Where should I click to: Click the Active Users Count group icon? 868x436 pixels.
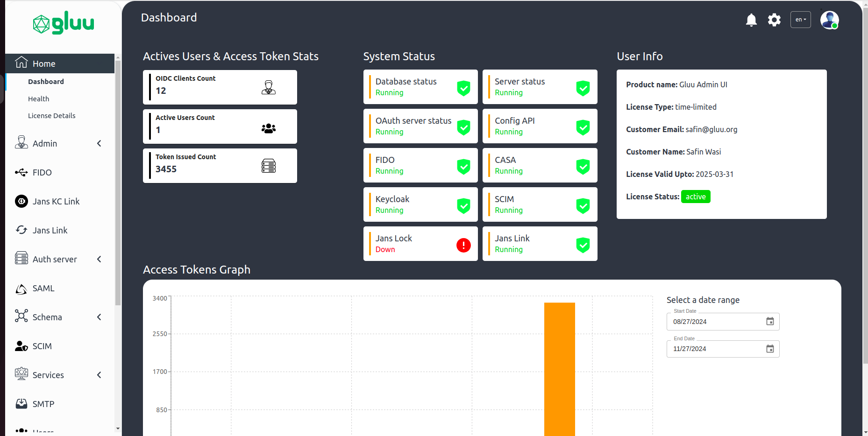269,128
